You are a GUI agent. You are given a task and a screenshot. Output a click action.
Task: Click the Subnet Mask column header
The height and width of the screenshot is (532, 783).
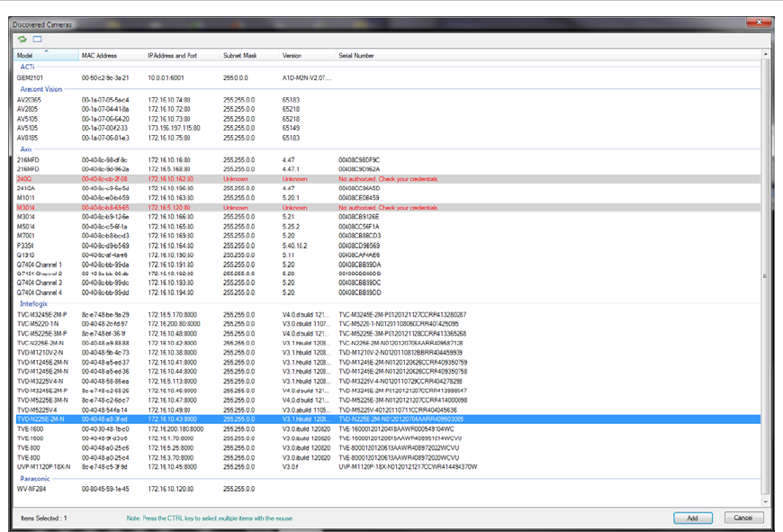pyautogui.click(x=249, y=56)
